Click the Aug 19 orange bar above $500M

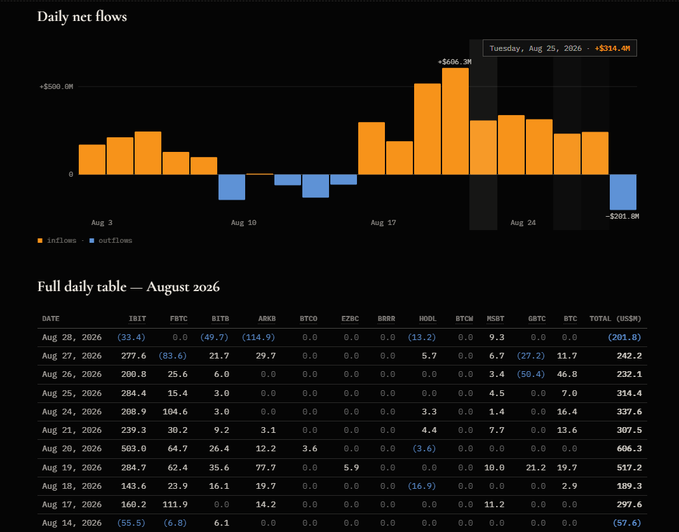click(427, 129)
